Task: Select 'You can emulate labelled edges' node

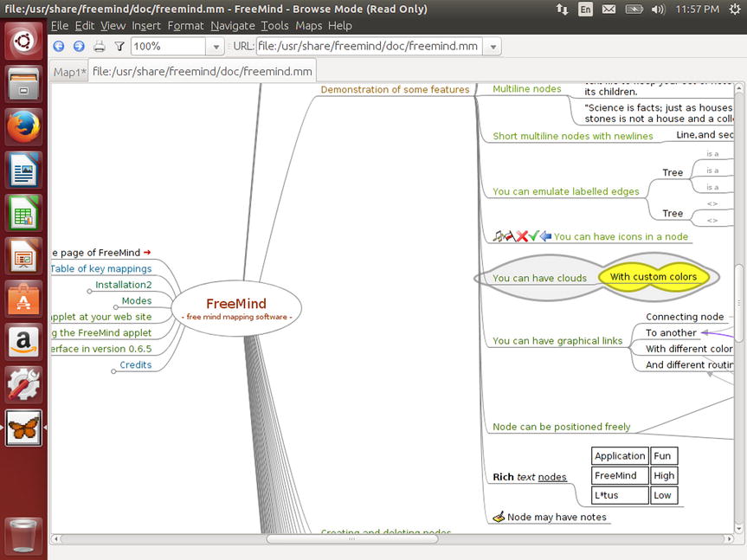Action: tap(566, 191)
